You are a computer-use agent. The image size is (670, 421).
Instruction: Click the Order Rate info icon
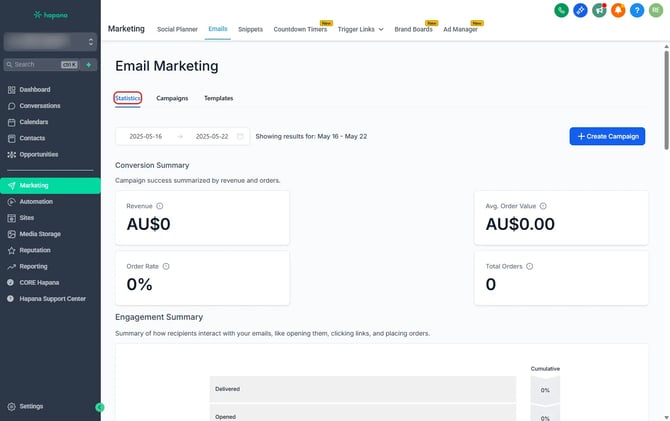(166, 267)
